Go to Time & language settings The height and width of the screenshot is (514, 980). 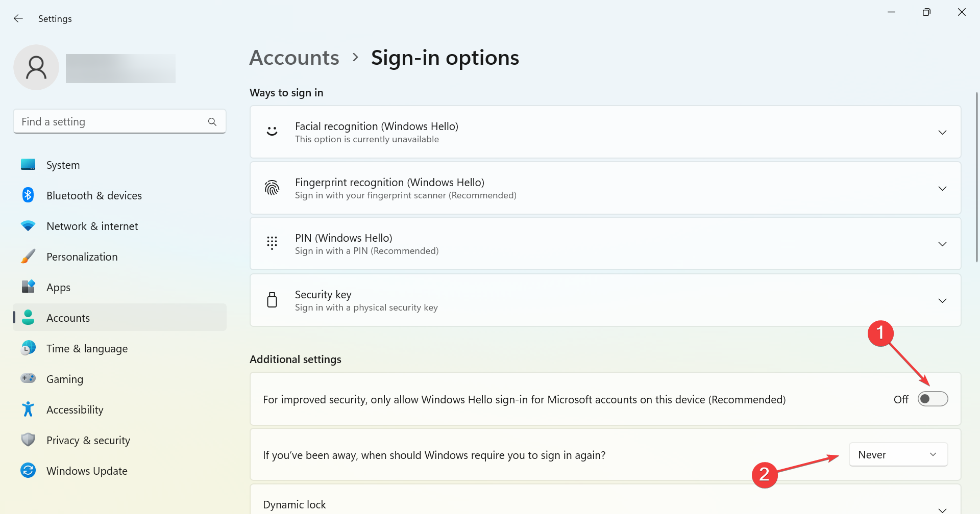pyautogui.click(x=87, y=349)
